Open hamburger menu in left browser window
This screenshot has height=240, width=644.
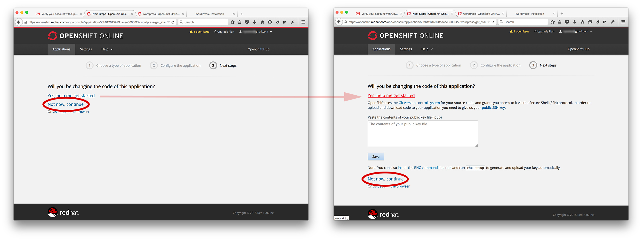pos(303,22)
